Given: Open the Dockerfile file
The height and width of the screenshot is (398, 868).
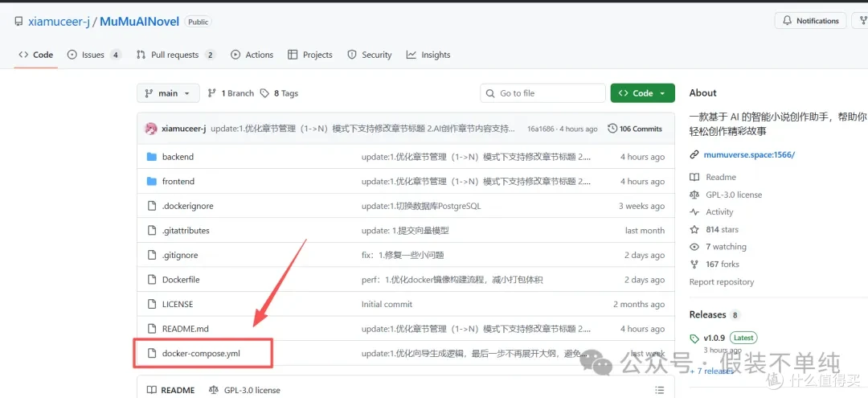Looking at the screenshot, I should point(181,280).
